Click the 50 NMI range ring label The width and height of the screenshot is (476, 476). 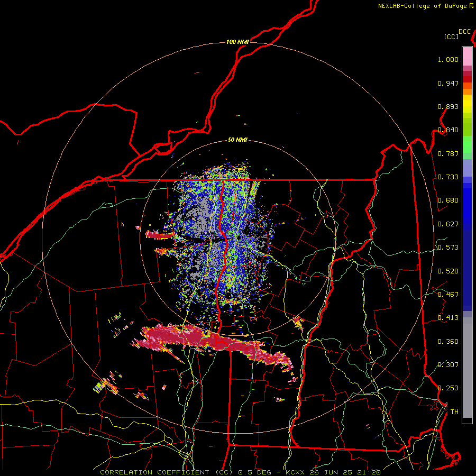(x=237, y=140)
